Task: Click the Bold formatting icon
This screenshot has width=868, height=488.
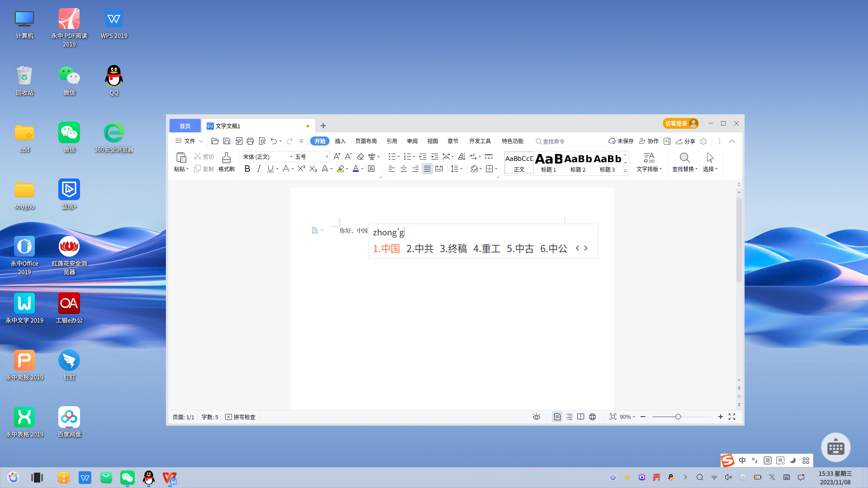Action: click(x=247, y=169)
